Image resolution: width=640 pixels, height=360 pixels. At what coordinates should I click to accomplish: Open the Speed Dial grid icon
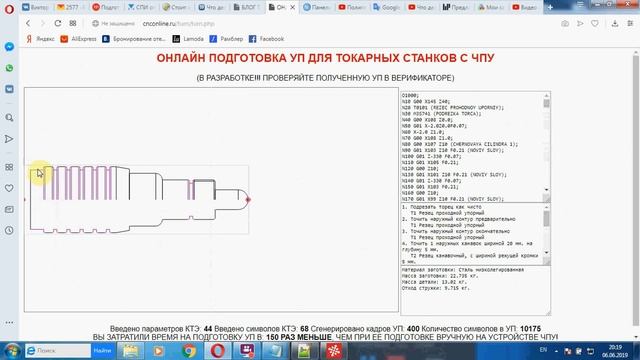coord(73,23)
